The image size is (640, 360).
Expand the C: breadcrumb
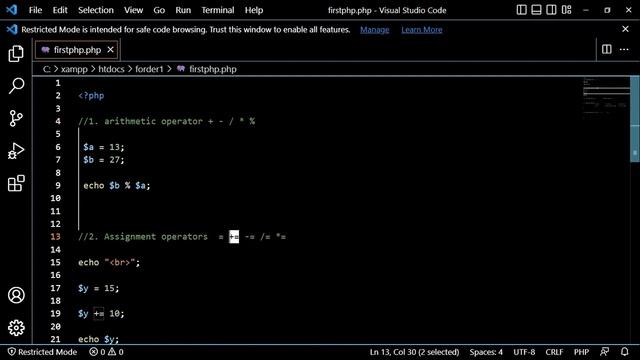click(x=47, y=69)
